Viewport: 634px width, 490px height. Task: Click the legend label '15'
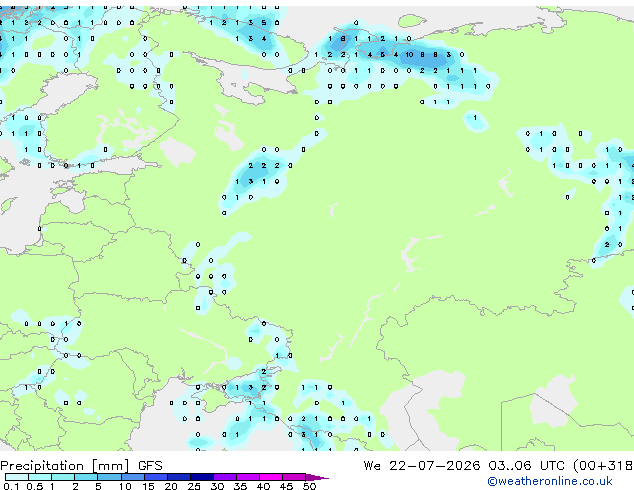148,486
